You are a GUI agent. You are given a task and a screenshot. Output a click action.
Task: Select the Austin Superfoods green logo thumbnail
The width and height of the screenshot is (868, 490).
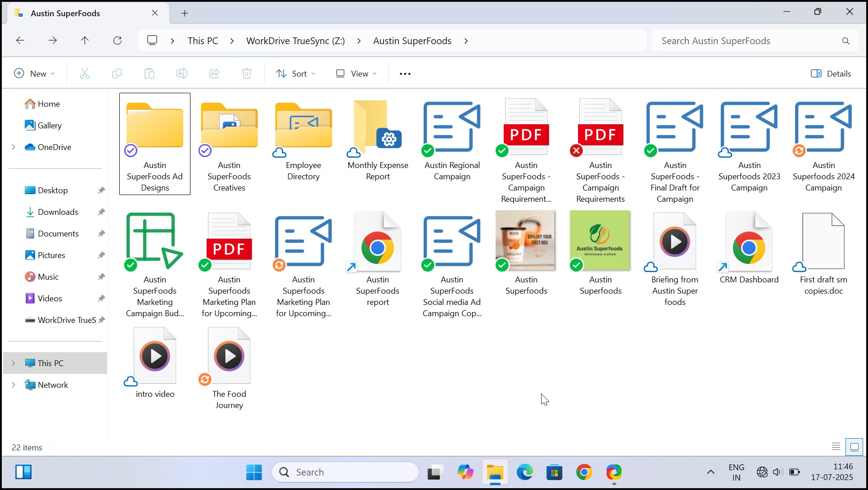pyautogui.click(x=600, y=241)
